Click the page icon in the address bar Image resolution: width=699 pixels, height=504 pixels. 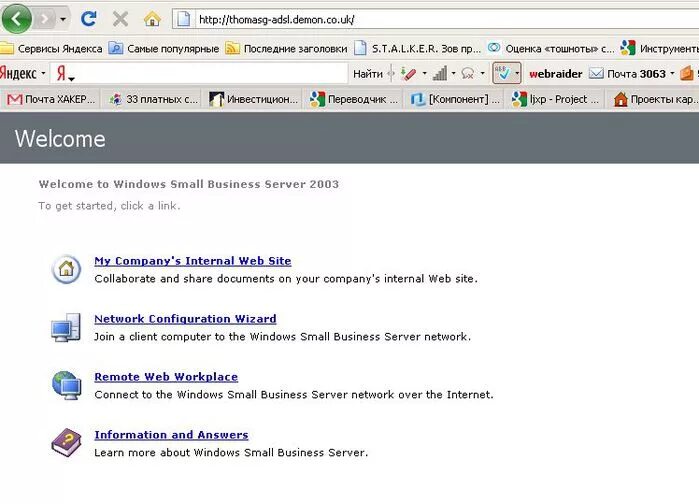183,20
